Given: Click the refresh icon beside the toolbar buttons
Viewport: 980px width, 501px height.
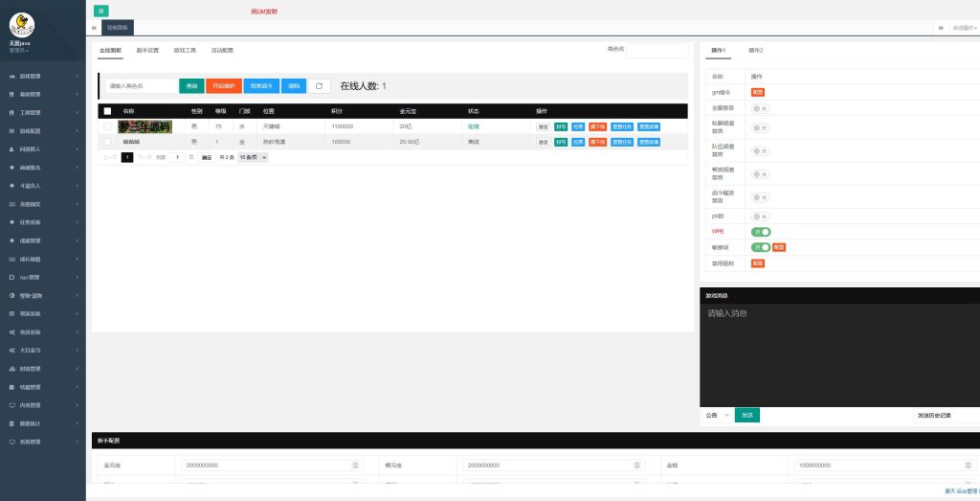Looking at the screenshot, I should pyautogui.click(x=319, y=86).
